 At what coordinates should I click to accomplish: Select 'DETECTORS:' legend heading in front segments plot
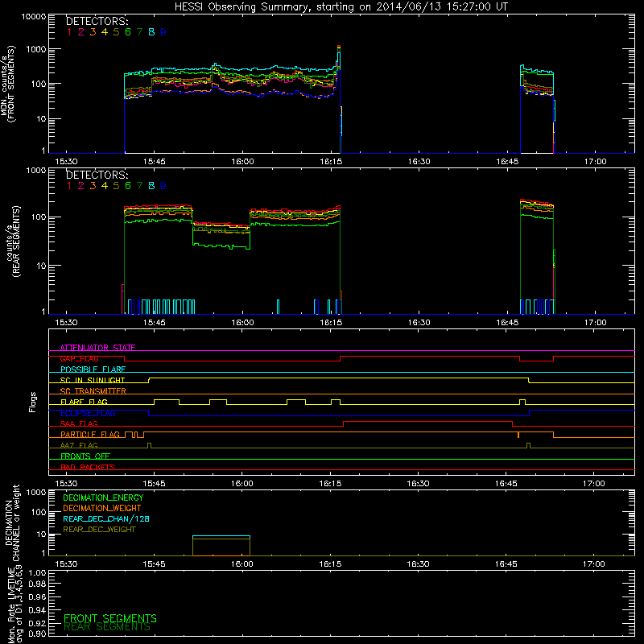tap(97, 21)
